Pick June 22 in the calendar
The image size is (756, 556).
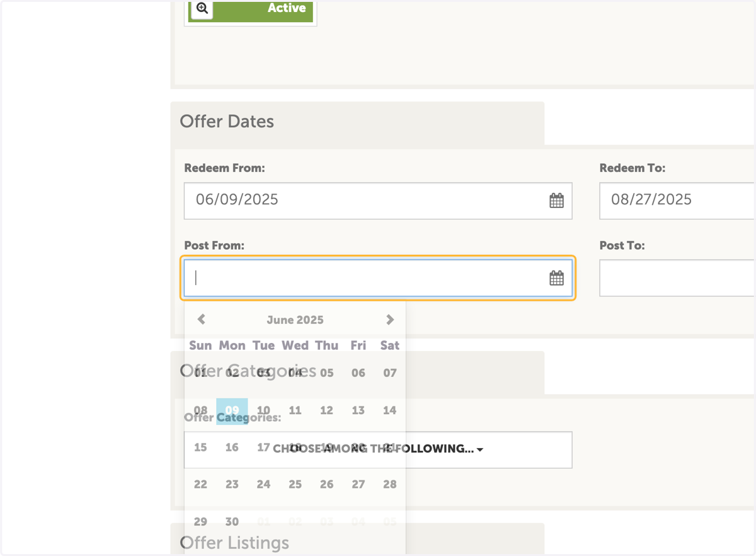point(200,485)
